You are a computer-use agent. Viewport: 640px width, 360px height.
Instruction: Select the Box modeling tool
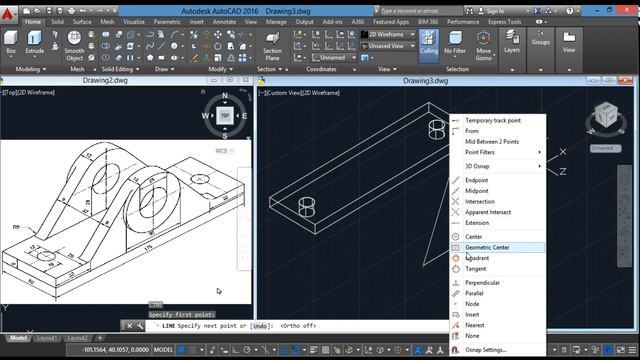coord(11,43)
